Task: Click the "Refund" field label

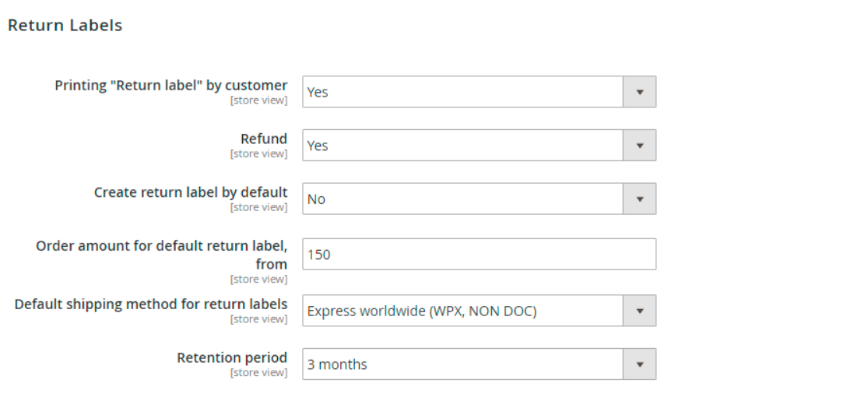Action: [263, 139]
